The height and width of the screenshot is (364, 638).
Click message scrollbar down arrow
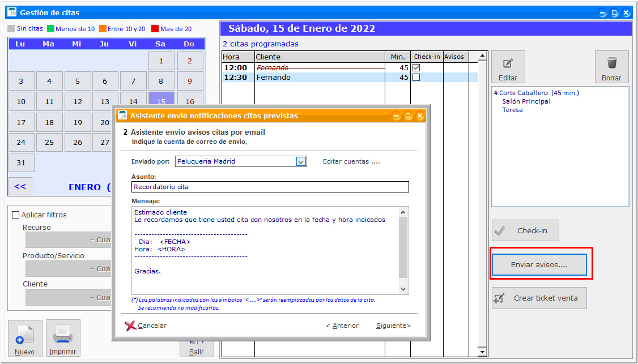[x=403, y=289]
